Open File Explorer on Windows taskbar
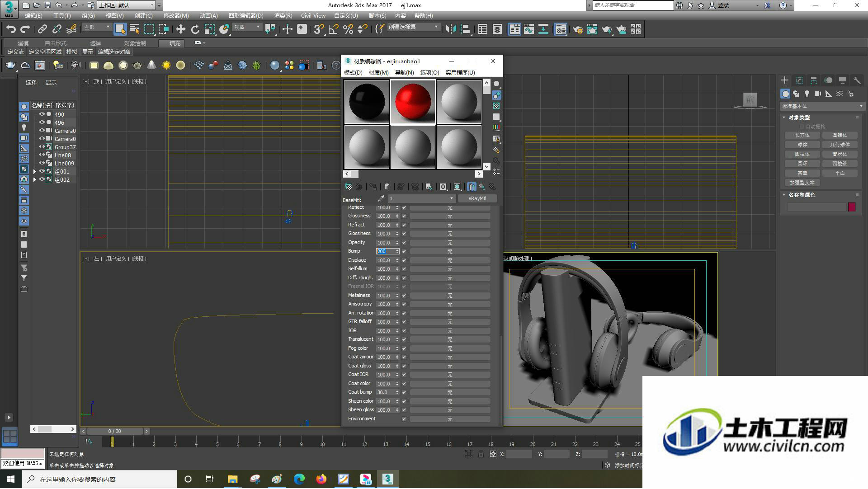868x489 pixels. pyautogui.click(x=232, y=479)
